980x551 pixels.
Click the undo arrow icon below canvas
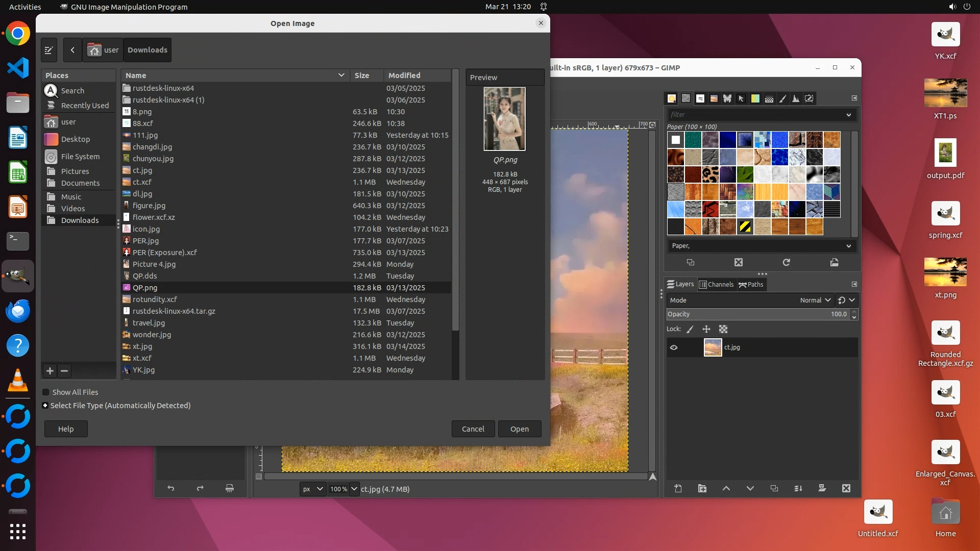pyautogui.click(x=170, y=488)
